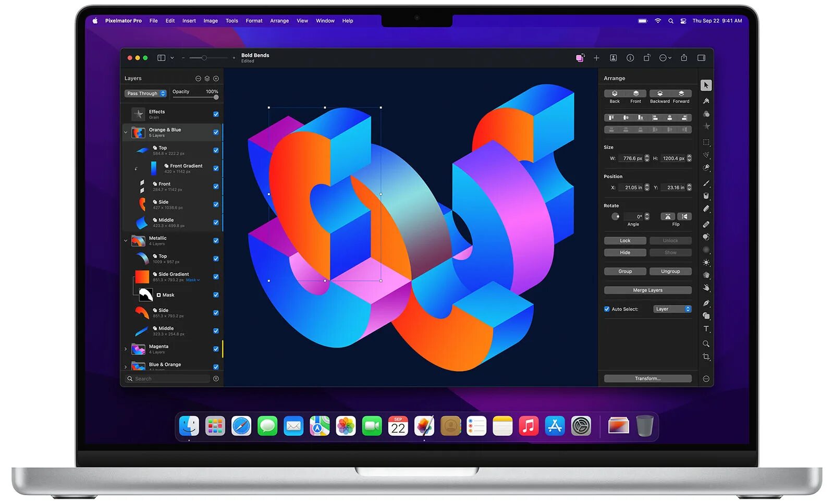
Task: Open the Image menu
Action: (211, 21)
